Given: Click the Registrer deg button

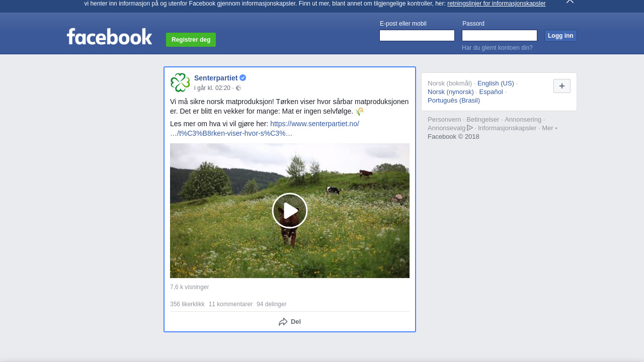Looking at the screenshot, I should click(x=191, y=40).
